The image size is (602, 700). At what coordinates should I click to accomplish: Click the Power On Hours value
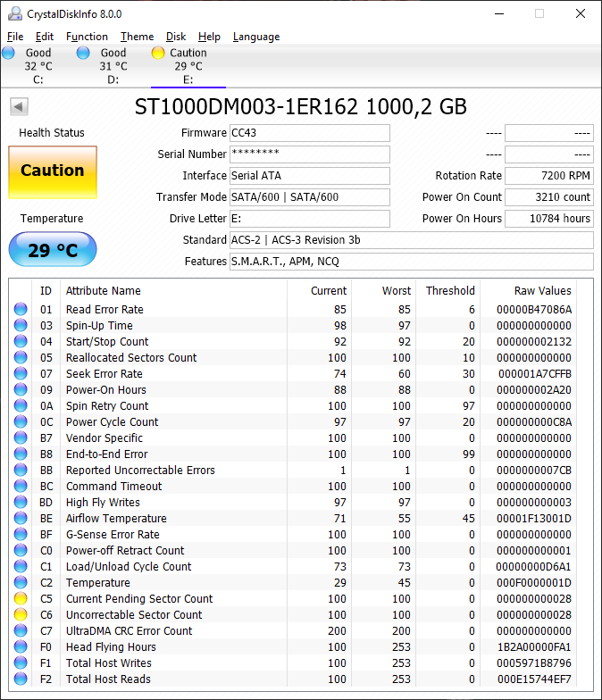pos(548,218)
